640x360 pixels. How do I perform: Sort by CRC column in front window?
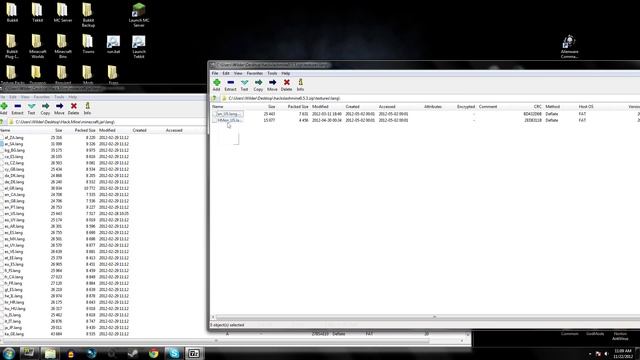click(x=538, y=107)
